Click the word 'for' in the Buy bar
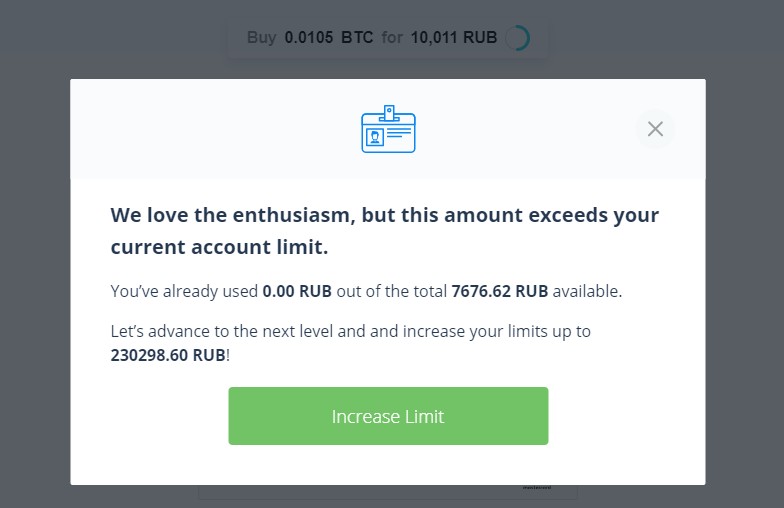This screenshot has width=784, height=508. click(x=392, y=38)
